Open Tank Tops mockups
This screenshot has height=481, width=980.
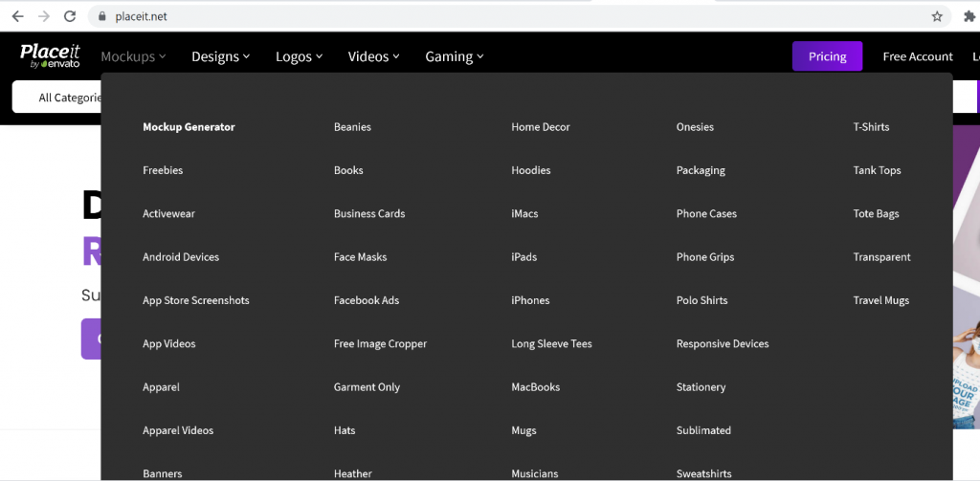pyautogui.click(x=877, y=170)
